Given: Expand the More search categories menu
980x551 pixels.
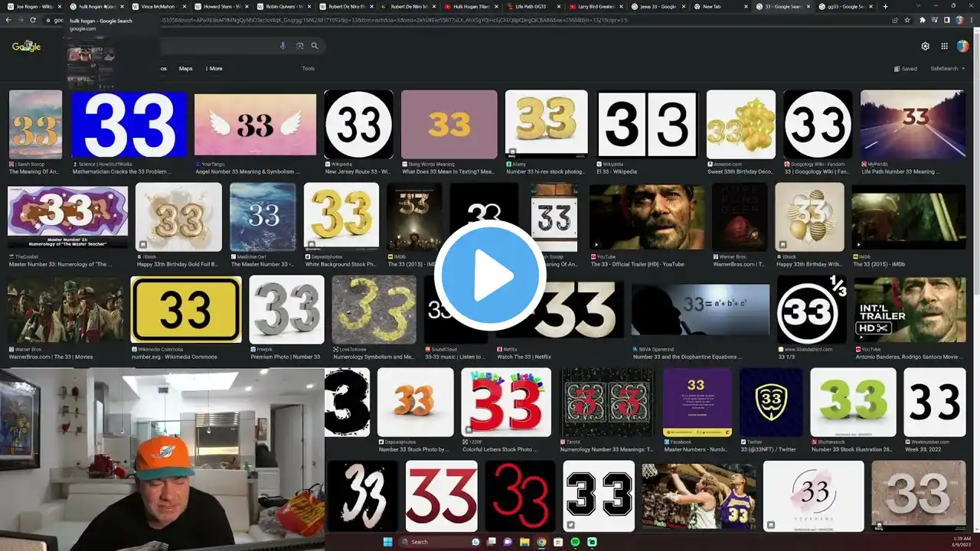Looking at the screenshot, I should [x=214, y=69].
